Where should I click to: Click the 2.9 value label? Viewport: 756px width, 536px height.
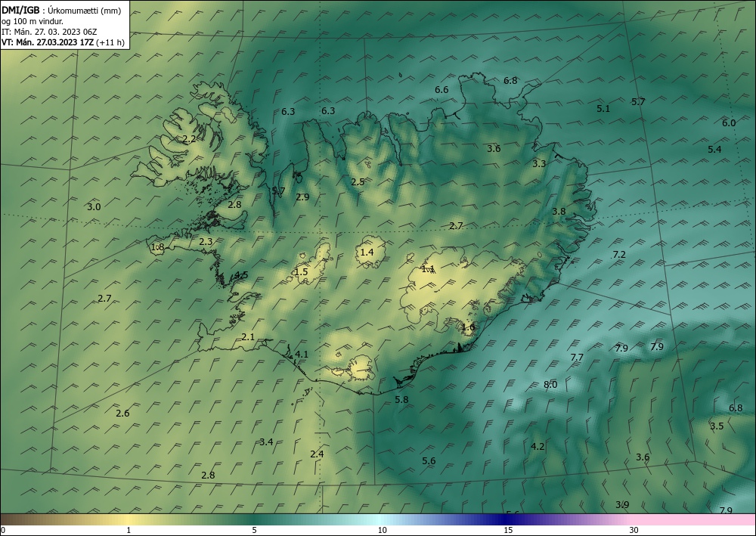pyautogui.click(x=302, y=197)
